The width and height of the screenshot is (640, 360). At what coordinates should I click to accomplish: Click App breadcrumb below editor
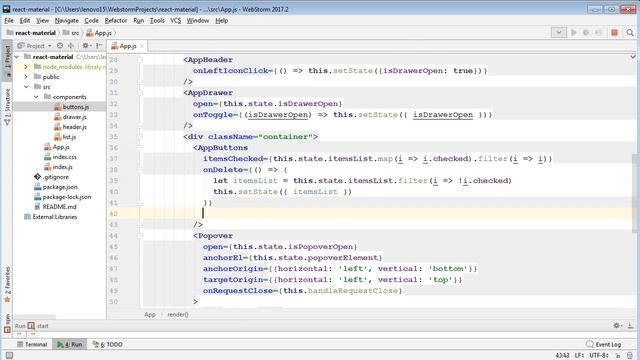click(150, 314)
